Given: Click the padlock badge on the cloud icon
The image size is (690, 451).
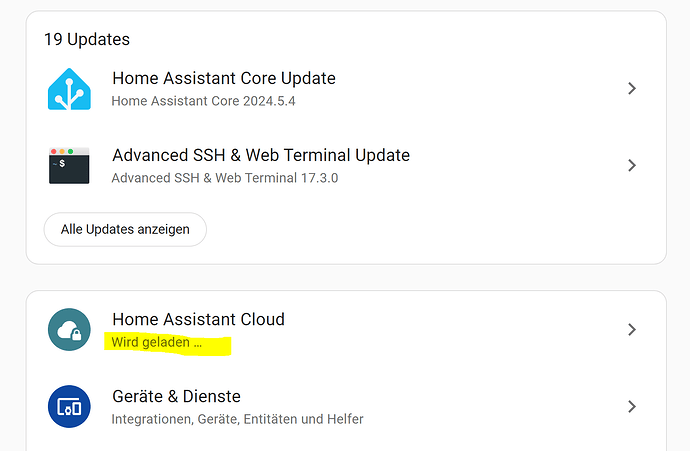Looking at the screenshot, I should coord(77,337).
